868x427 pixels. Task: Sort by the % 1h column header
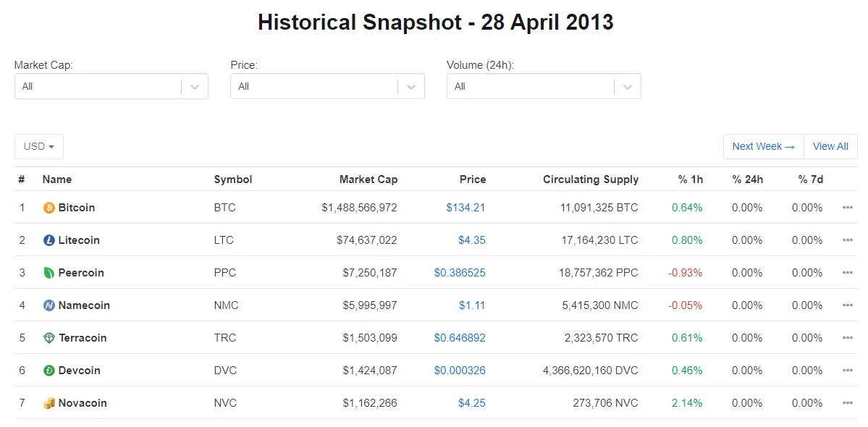pos(691,179)
